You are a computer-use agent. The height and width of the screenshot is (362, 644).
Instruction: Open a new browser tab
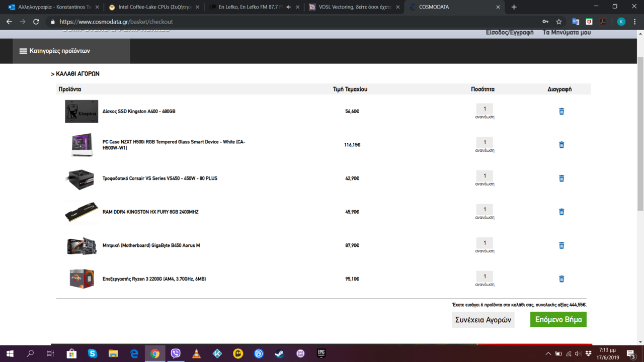click(514, 7)
